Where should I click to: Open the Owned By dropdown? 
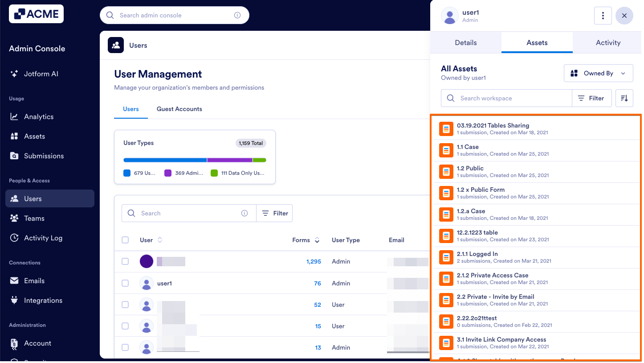(x=599, y=73)
